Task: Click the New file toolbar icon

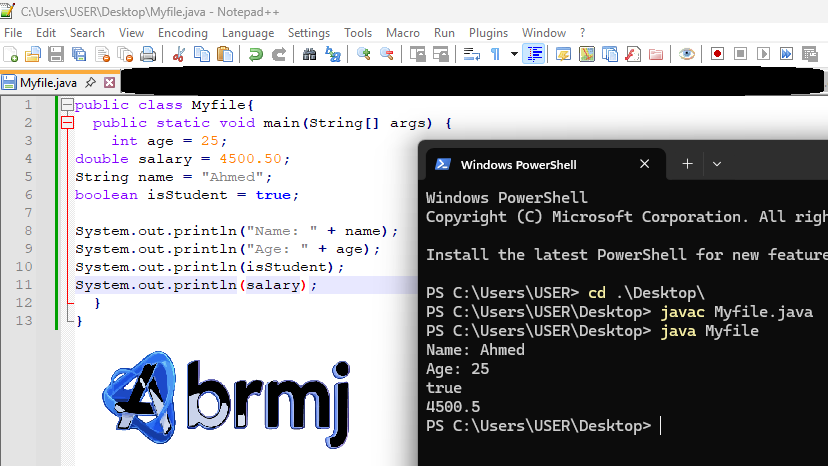Action: pos(11,54)
